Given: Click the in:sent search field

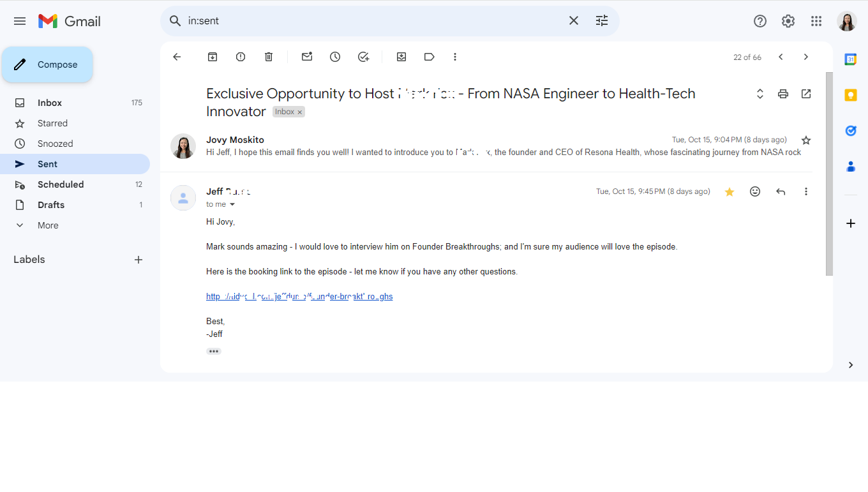Looking at the screenshot, I should pyautogui.click(x=370, y=21).
